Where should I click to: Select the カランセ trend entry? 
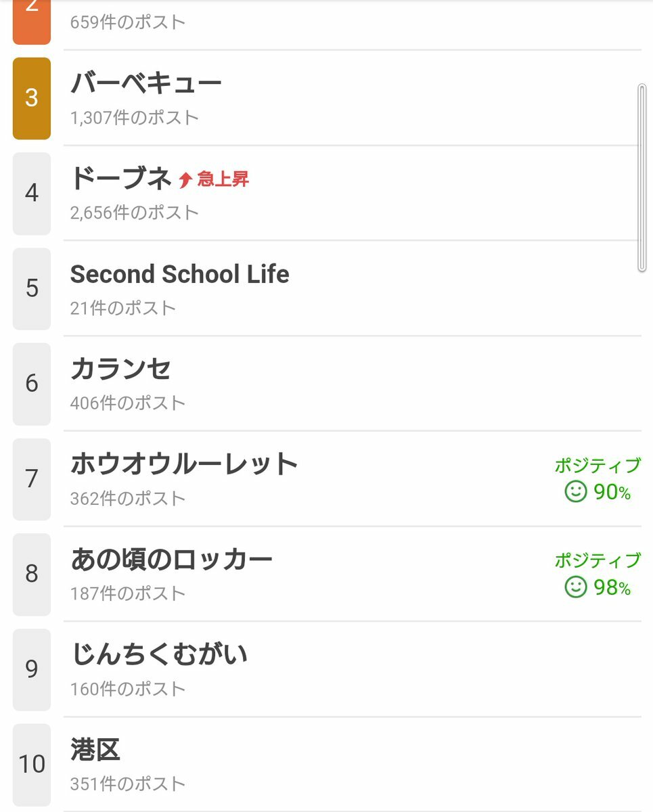[352, 384]
